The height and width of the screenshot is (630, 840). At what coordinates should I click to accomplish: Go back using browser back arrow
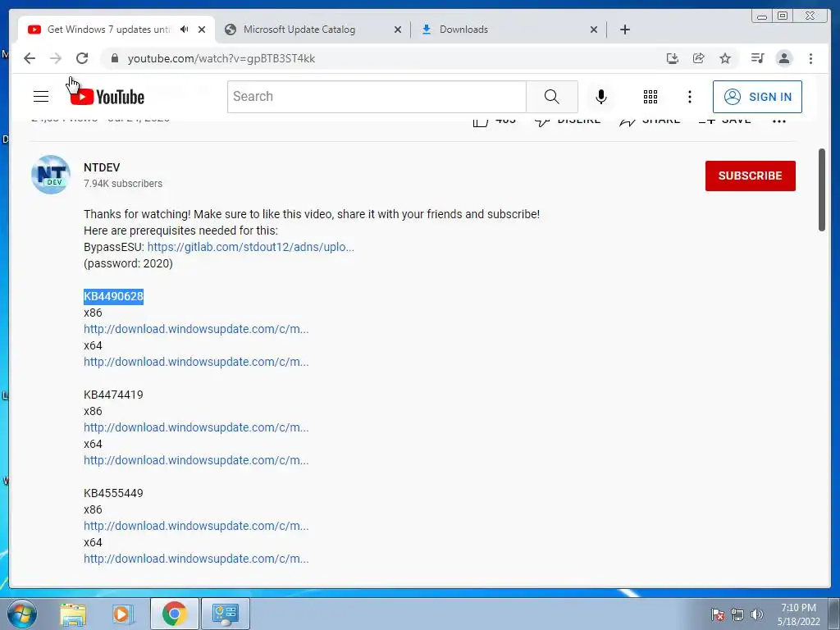[x=30, y=58]
